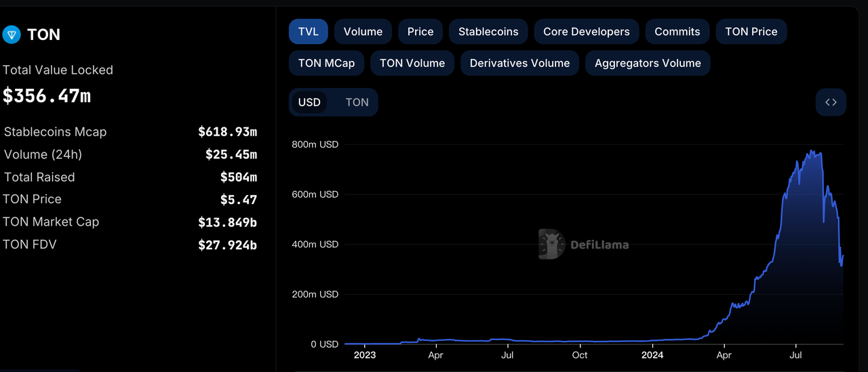The image size is (868, 372).
Task: Click the DefiLlama watermark logo
Action: [x=584, y=245]
